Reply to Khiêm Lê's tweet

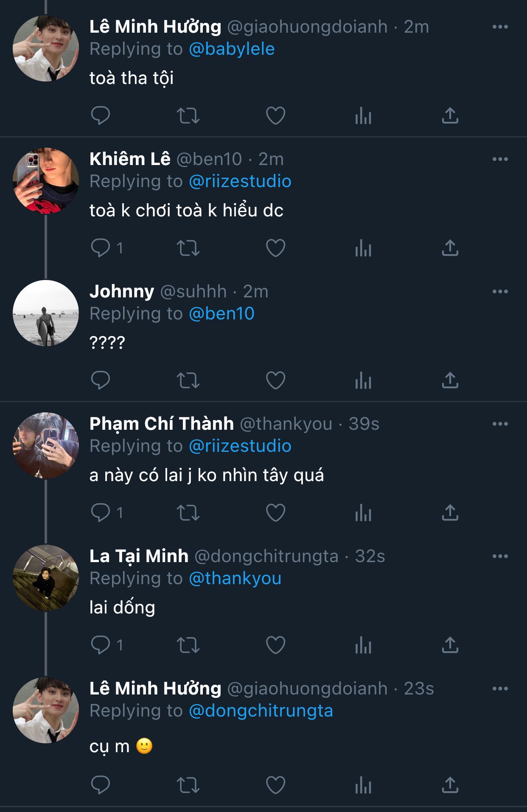(101, 248)
